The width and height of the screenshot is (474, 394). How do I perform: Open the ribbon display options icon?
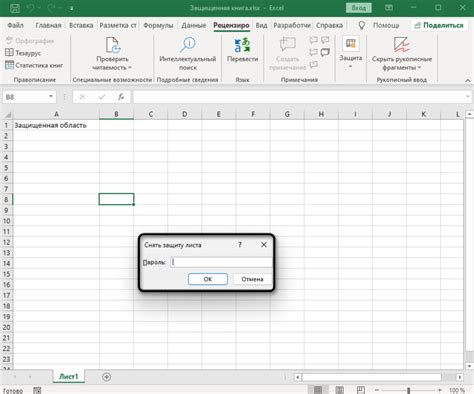[389, 8]
